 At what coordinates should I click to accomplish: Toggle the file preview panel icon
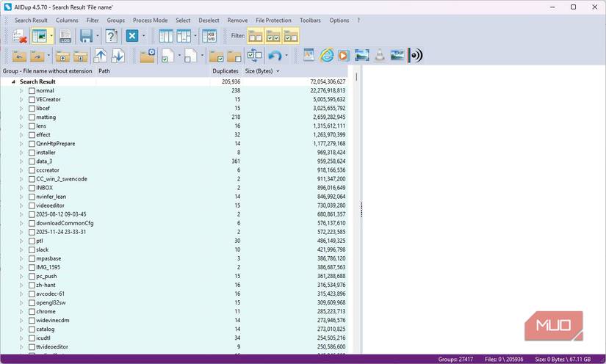point(40,36)
